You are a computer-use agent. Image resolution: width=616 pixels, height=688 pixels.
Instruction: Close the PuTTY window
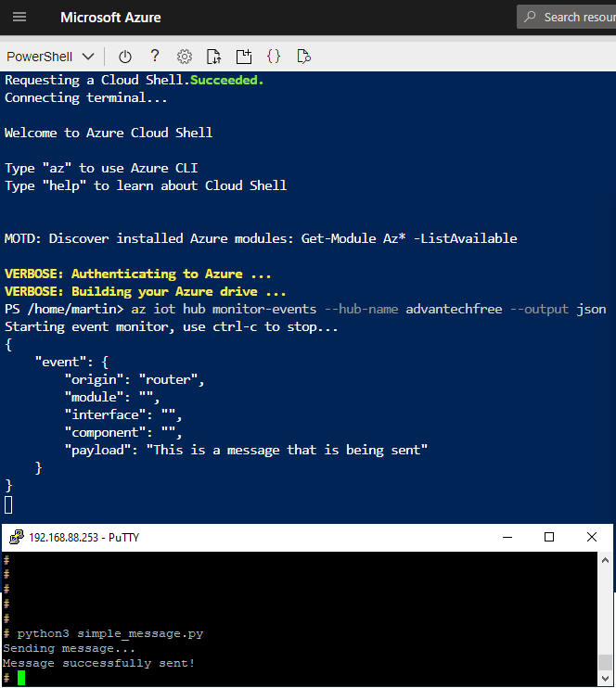[x=592, y=537]
